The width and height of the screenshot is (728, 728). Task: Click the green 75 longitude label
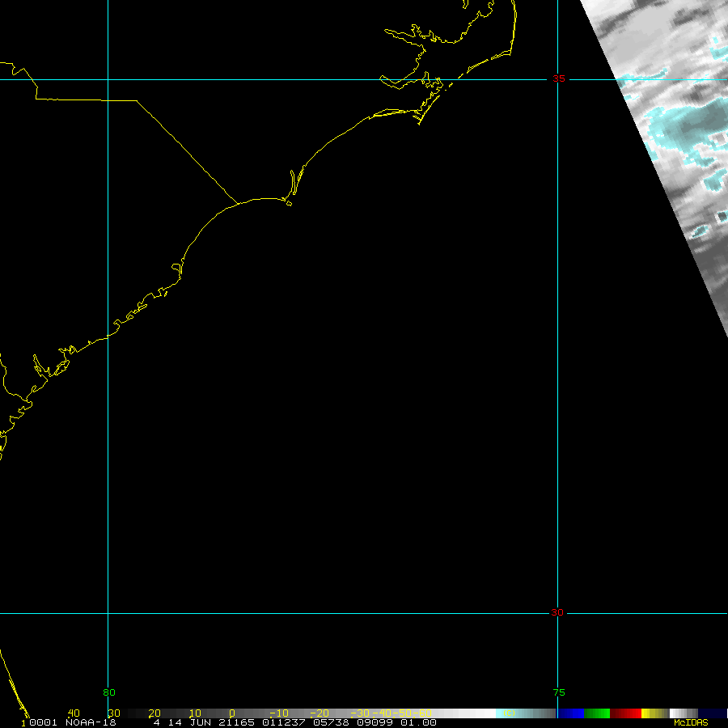[x=558, y=692]
